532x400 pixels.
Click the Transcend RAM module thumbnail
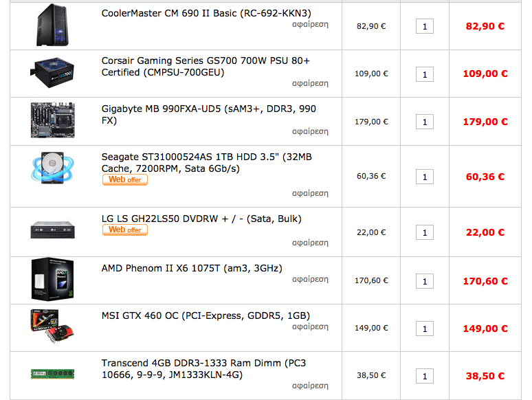click(x=53, y=374)
